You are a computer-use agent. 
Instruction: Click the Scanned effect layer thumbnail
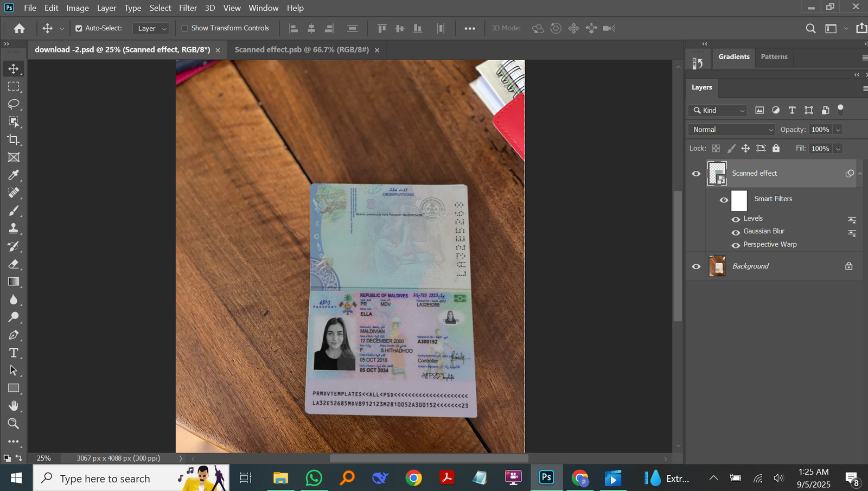coord(717,174)
